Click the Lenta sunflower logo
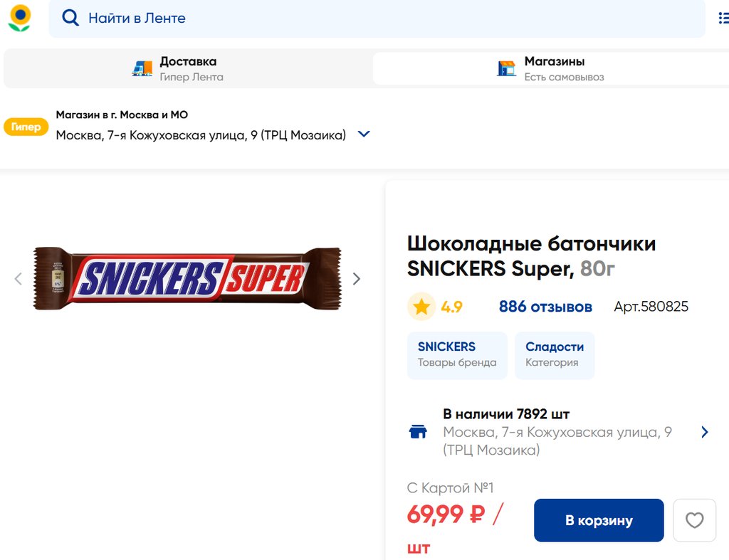Viewport: 729px width, 560px height. [19, 18]
